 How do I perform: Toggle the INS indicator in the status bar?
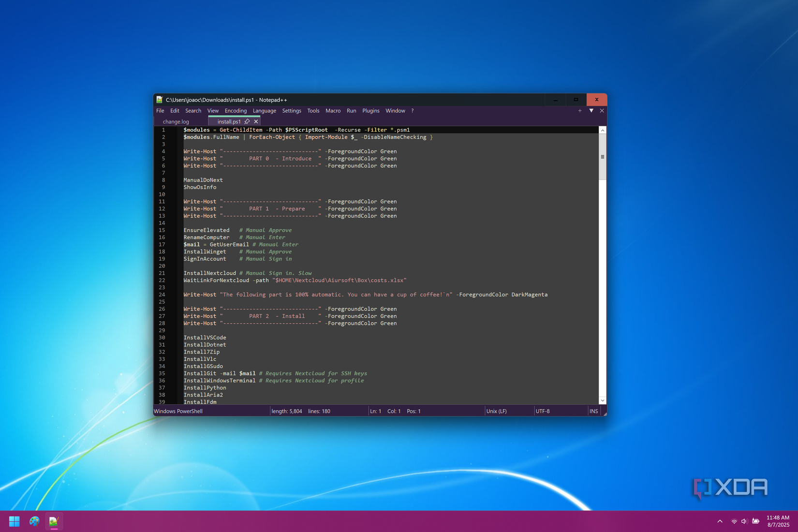(x=593, y=411)
